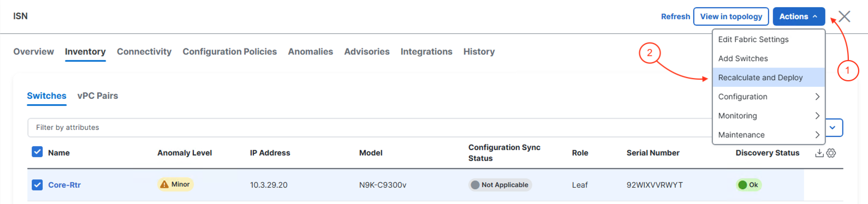868x204 pixels.
Task: View the History tab
Action: pos(479,51)
